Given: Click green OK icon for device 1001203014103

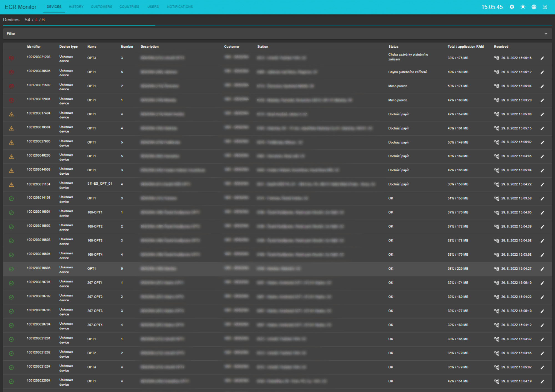Looking at the screenshot, I should (x=11, y=198).
